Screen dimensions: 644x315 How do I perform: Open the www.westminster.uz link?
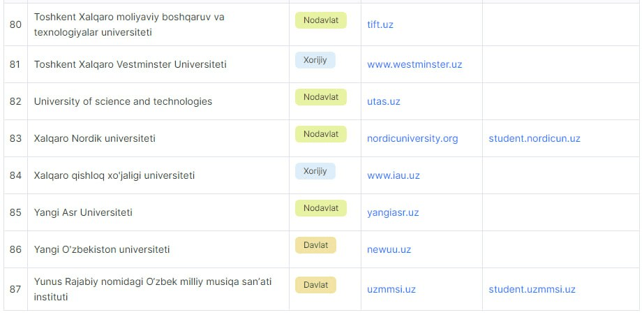414,64
